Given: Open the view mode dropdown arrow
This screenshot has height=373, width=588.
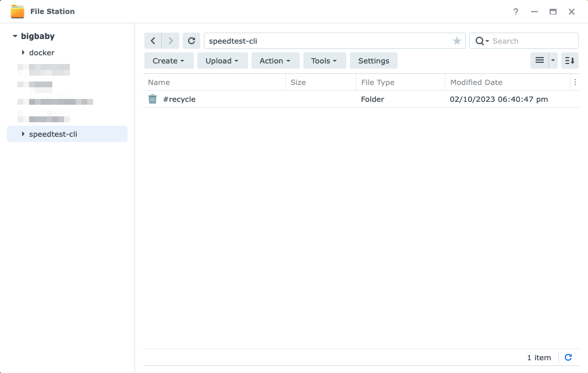Looking at the screenshot, I should [x=553, y=61].
